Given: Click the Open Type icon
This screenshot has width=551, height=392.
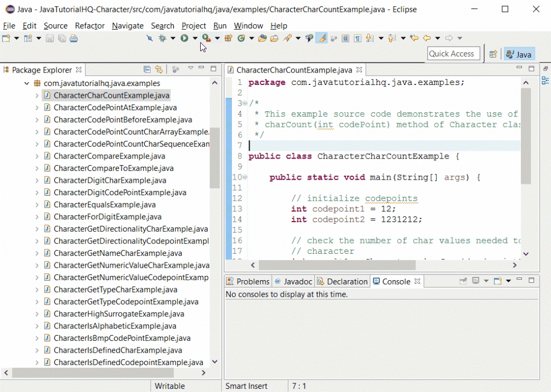Looking at the screenshot, I should [262, 38].
